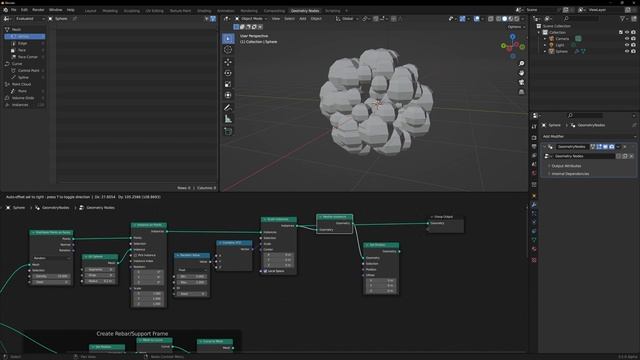The height and width of the screenshot is (360, 640).
Task: Adjust Density field on Distribute Points node
Action: click(x=51, y=276)
